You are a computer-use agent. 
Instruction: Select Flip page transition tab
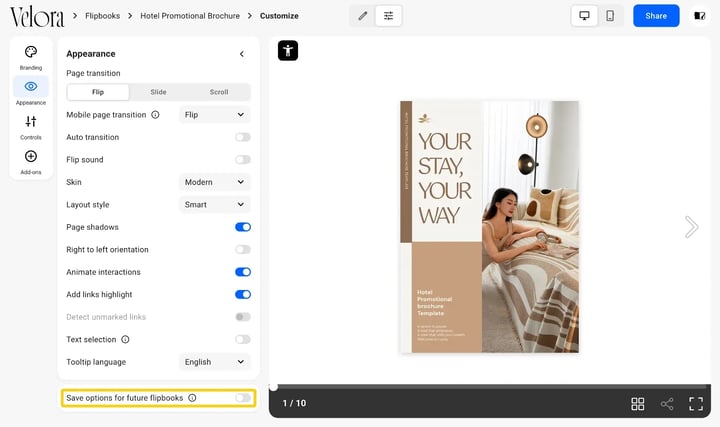coord(98,92)
